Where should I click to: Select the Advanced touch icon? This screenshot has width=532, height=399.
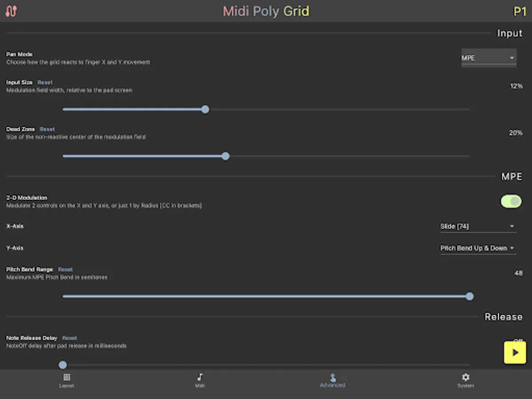coord(332,377)
